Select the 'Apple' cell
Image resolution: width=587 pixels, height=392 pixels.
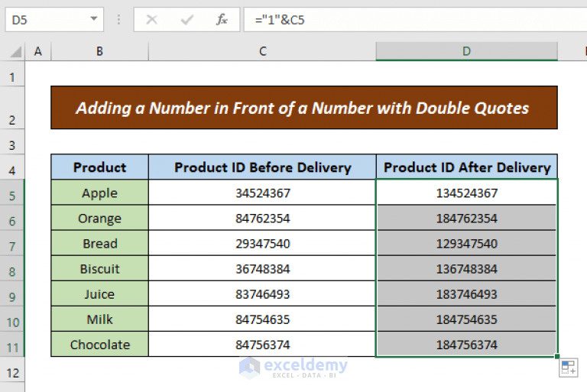pos(99,193)
